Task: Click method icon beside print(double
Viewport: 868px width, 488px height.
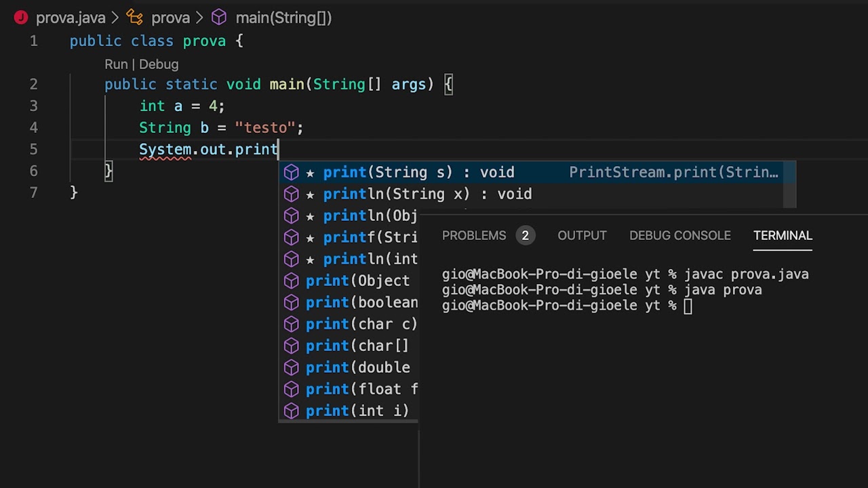Action: point(292,367)
